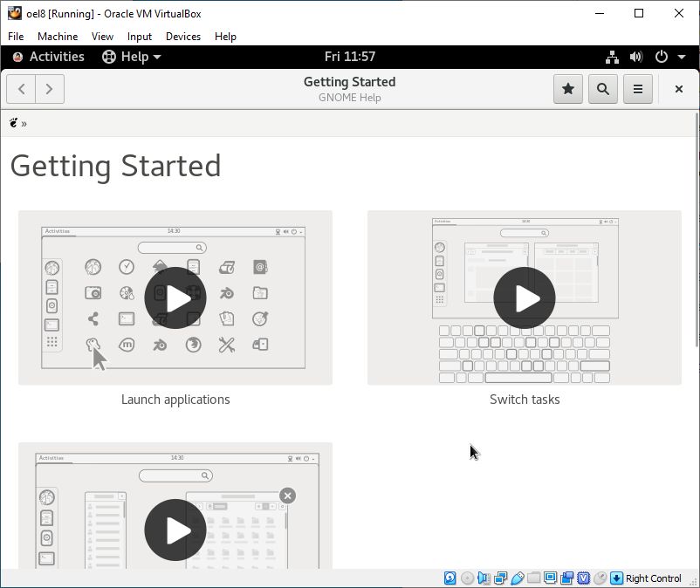Click the optical disc status icon
700x588 pixels.
(467, 578)
